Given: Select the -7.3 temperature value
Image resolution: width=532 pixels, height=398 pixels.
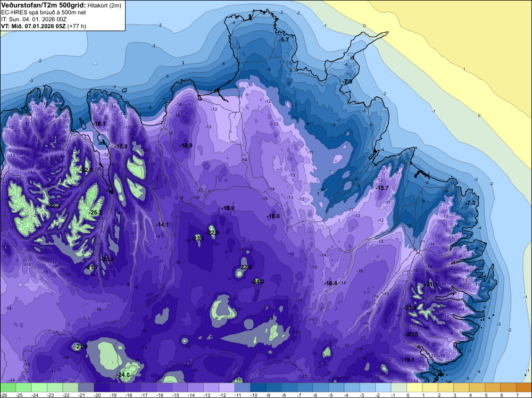Looking at the screenshot, I should 470,203.
